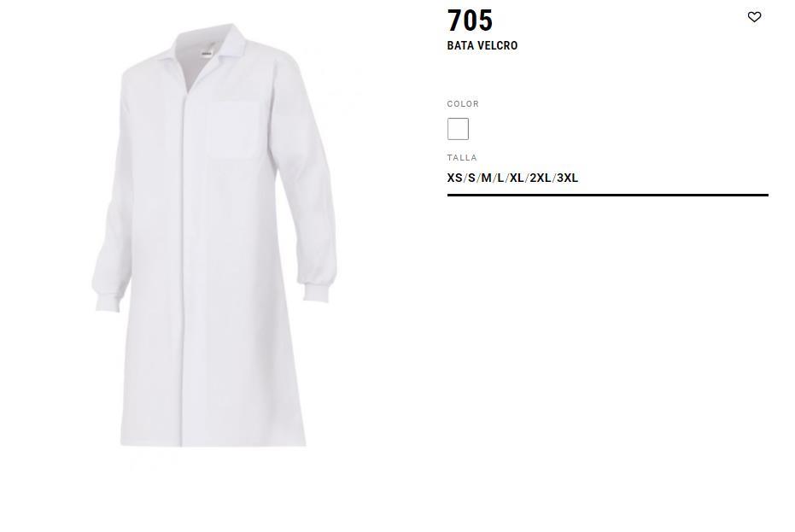Select size 3XL
Viewport: 795px width, 532px height.
pyautogui.click(x=567, y=178)
